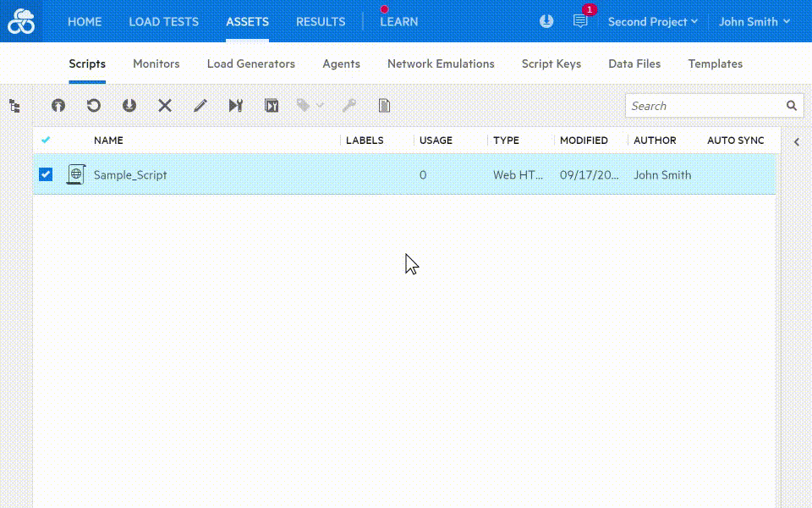Click the download icon in top header

(x=546, y=22)
